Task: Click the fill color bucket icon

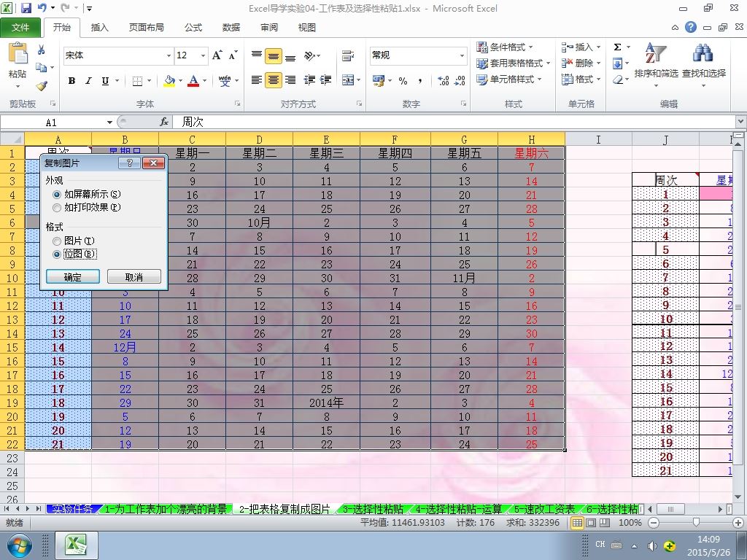Action: (x=169, y=80)
